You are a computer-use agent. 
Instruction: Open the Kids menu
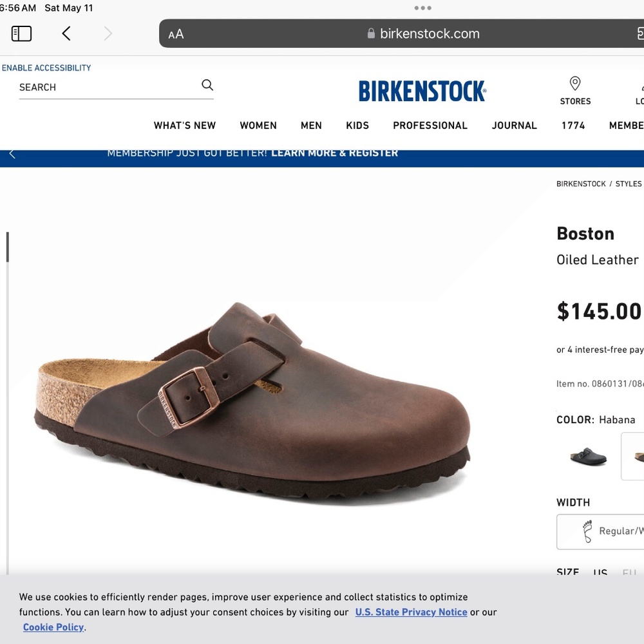[x=357, y=126]
